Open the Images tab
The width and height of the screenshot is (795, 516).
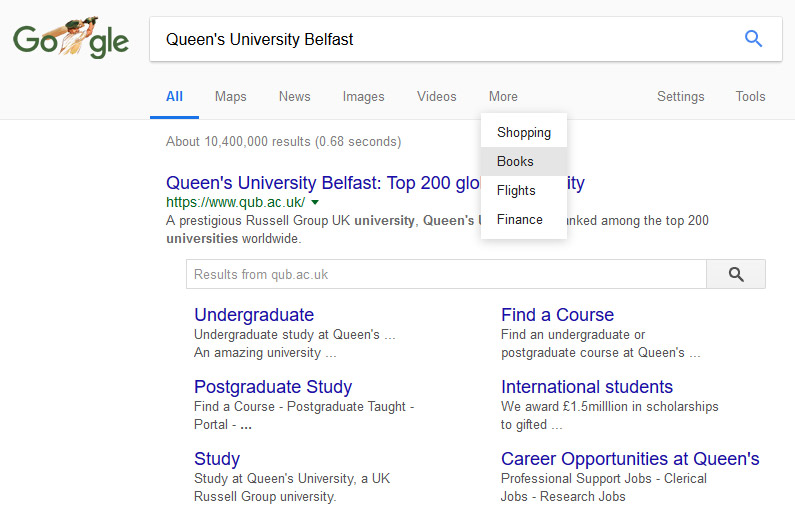(x=364, y=96)
